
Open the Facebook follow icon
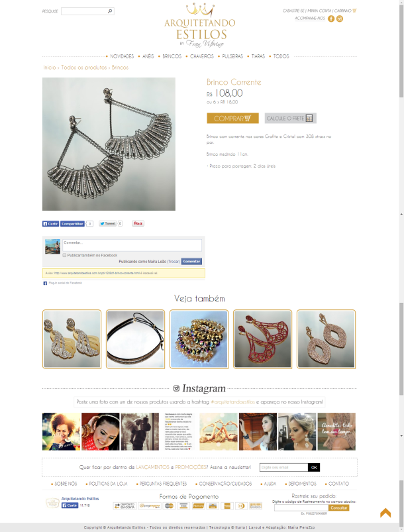(331, 19)
